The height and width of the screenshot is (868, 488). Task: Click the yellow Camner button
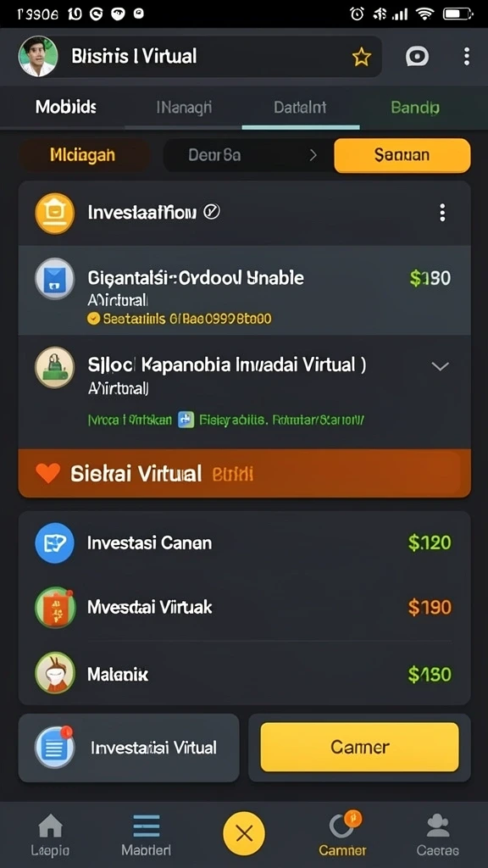(359, 747)
